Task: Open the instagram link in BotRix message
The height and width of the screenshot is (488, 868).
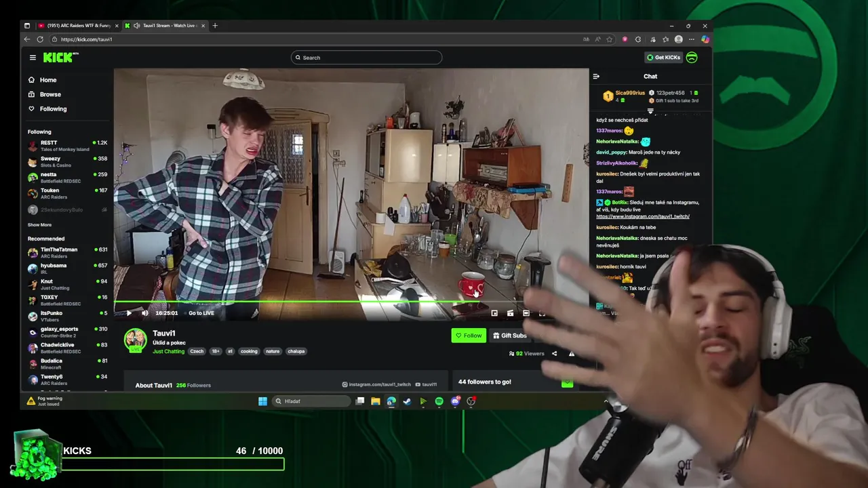Action: 643,216
